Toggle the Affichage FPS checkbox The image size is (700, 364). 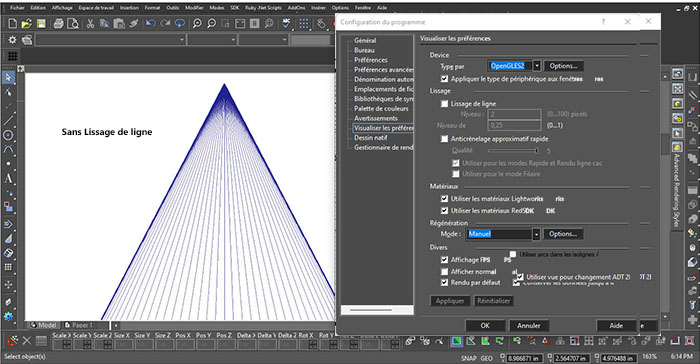(444, 259)
